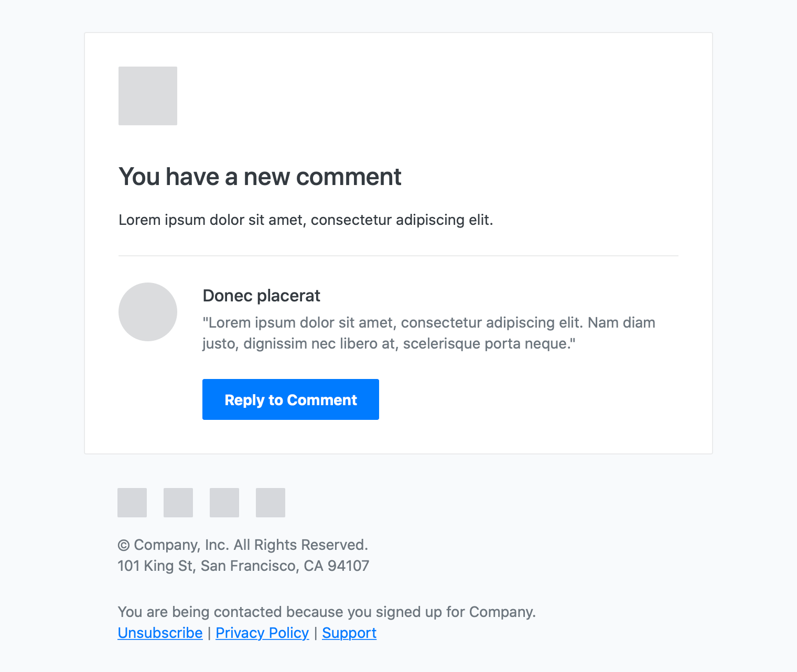Select the quoted comment text
This screenshot has height=672, width=797.
429,332
